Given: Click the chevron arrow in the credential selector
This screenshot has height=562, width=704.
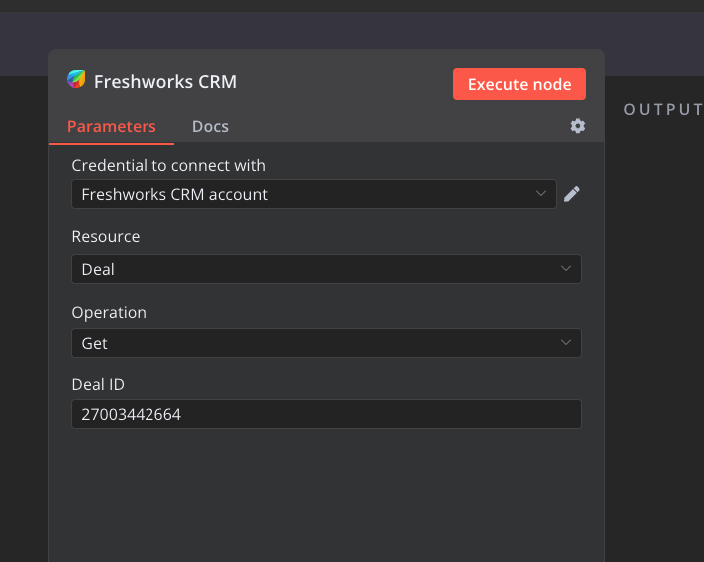Looking at the screenshot, I should click(x=541, y=193).
